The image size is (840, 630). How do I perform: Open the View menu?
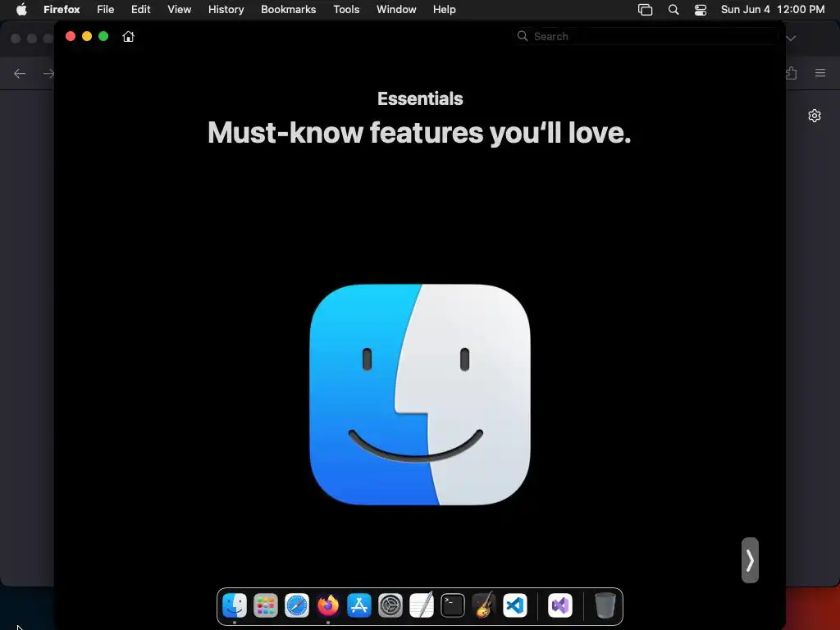[179, 9]
